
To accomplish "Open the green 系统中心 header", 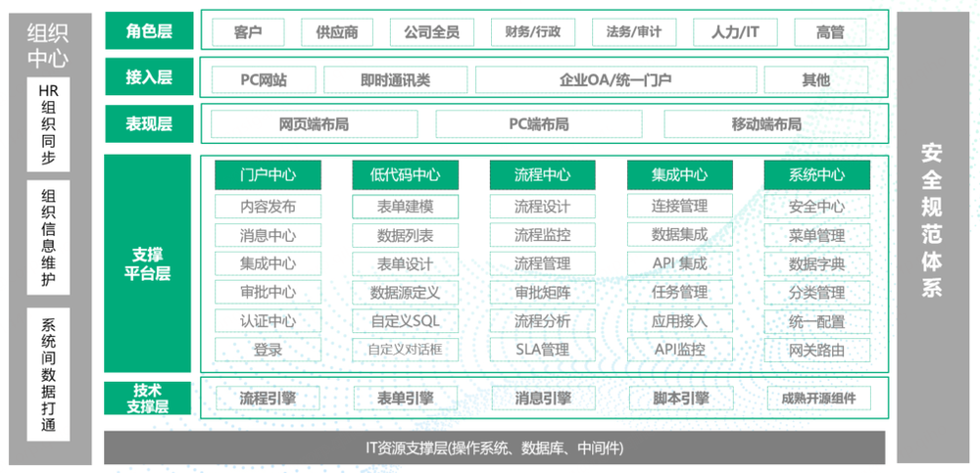I will tap(816, 175).
